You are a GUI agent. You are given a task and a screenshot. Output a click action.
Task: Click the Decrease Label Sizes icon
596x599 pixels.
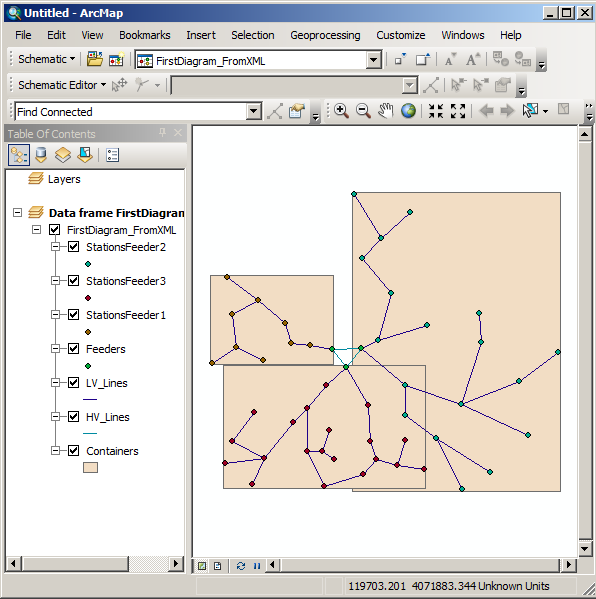(450, 60)
